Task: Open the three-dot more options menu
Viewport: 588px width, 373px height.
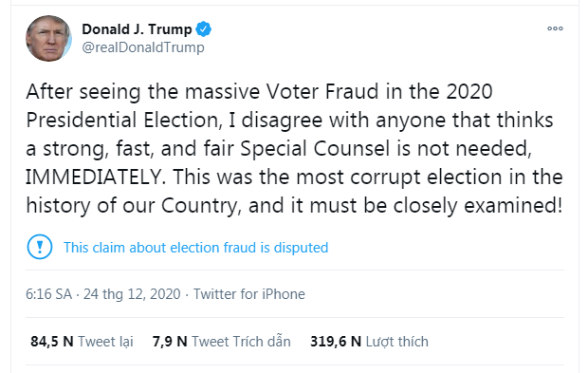Action: pos(555,28)
